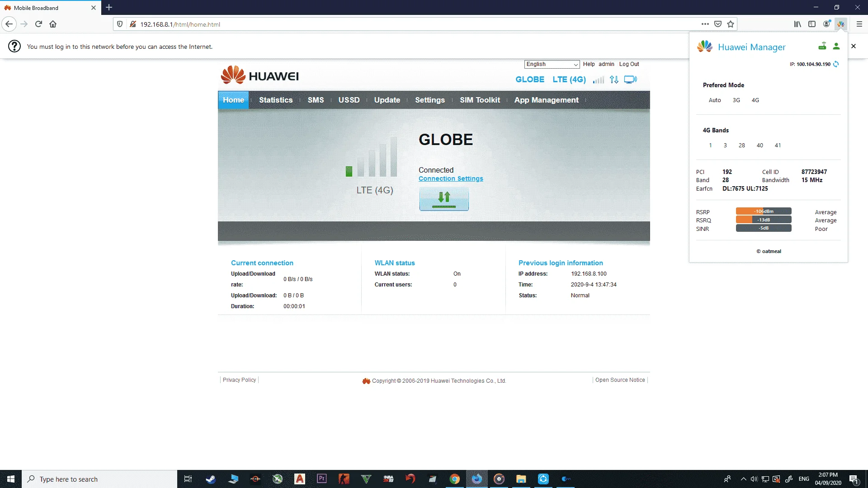Open File Explorer from the taskbar
Image resolution: width=868 pixels, height=488 pixels.
click(x=521, y=479)
